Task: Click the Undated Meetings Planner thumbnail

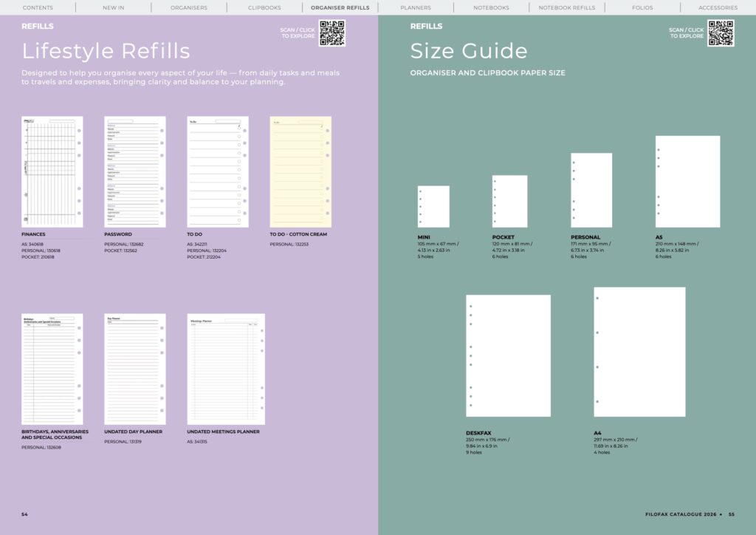Action: [x=226, y=369]
